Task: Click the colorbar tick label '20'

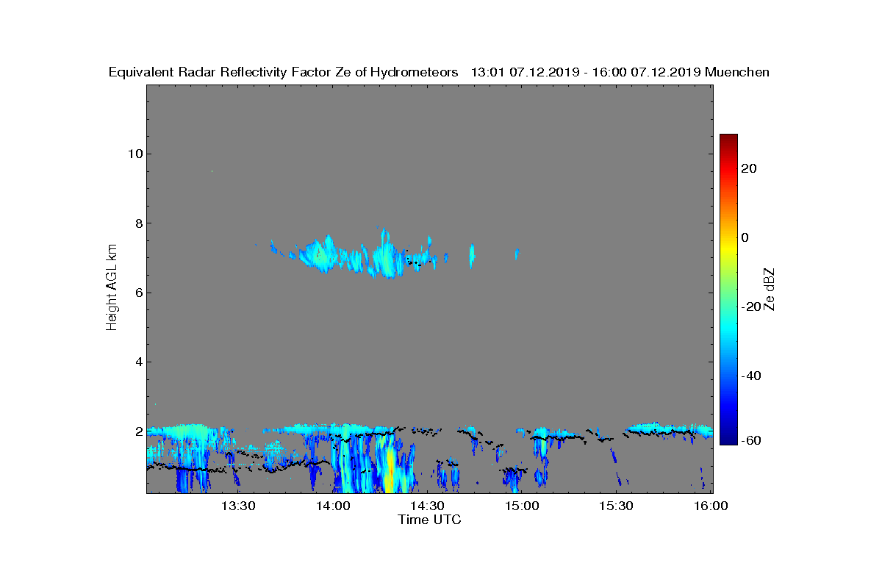Action: coord(749,168)
